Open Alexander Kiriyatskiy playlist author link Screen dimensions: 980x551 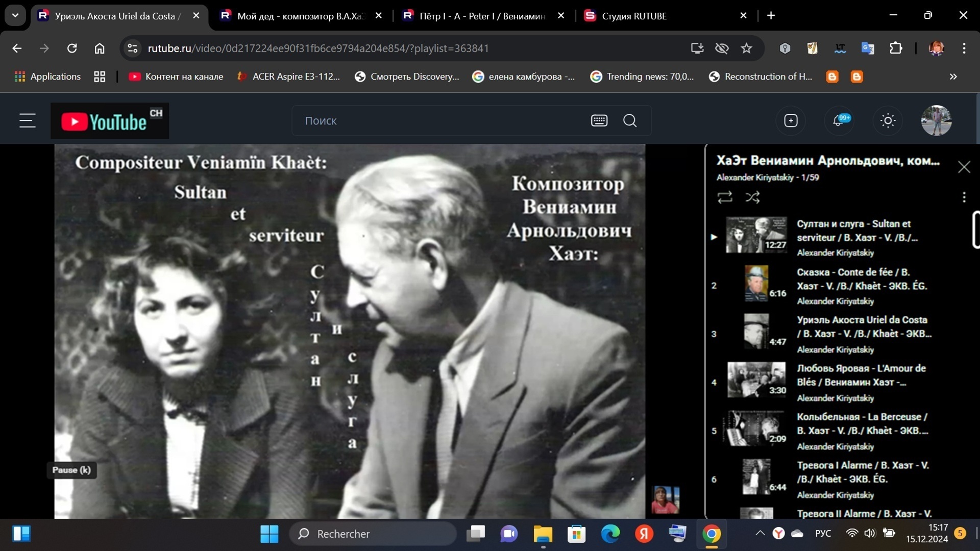(x=754, y=178)
